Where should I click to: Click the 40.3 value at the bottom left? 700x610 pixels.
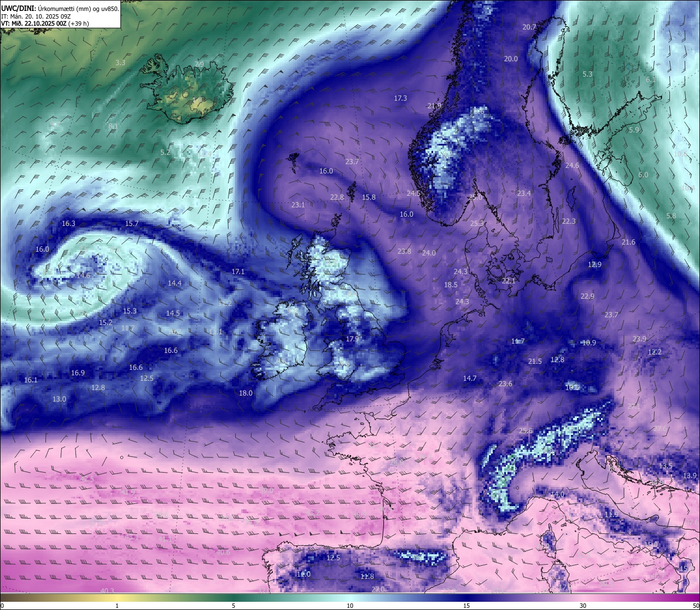[x=107, y=590]
